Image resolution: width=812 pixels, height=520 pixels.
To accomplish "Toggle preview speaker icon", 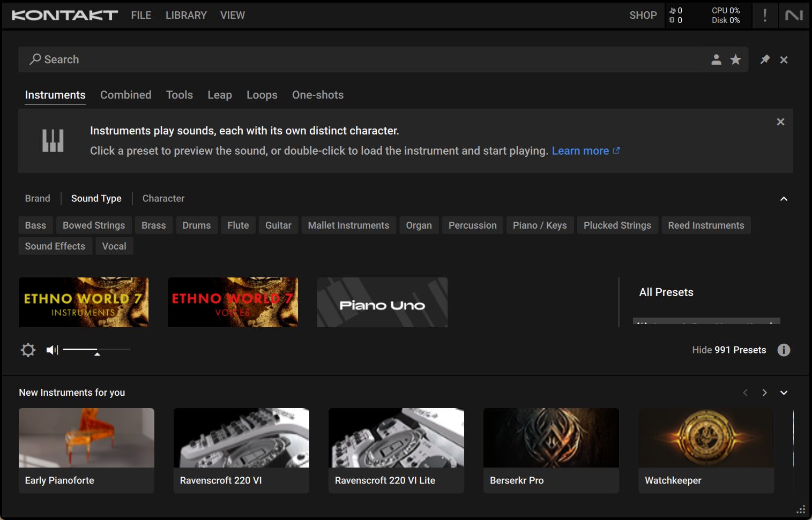I will coord(52,350).
